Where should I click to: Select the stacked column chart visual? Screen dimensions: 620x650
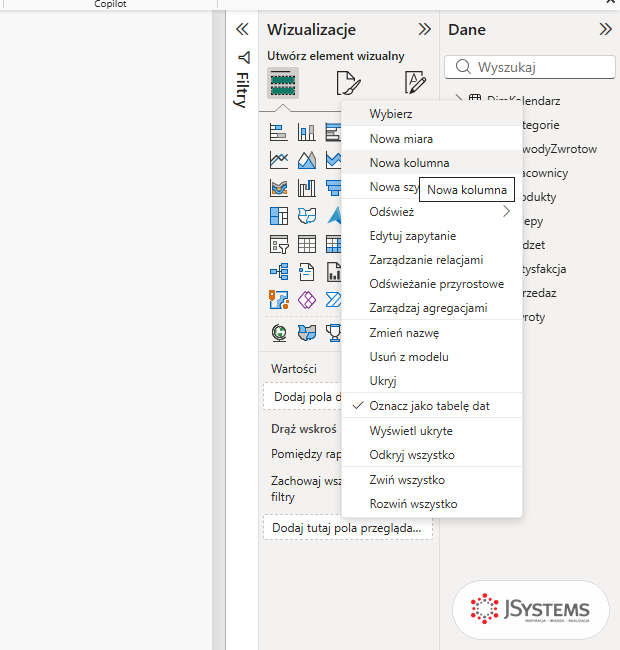pos(307,133)
